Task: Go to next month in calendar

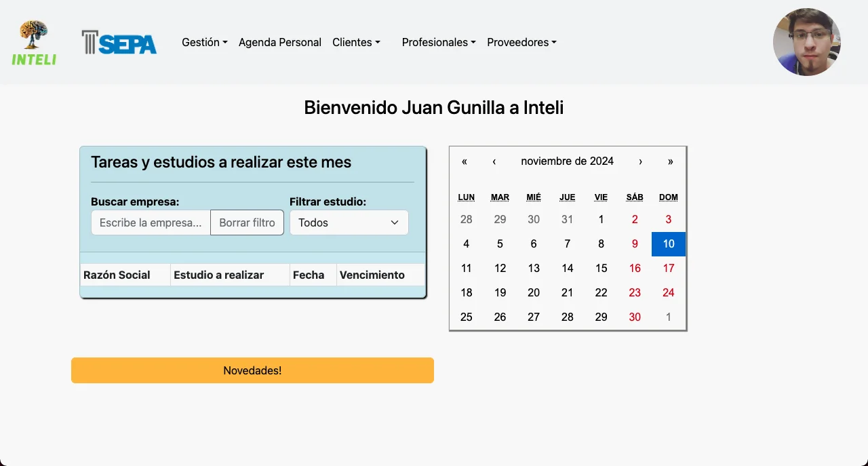Action: pyautogui.click(x=640, y=161)
